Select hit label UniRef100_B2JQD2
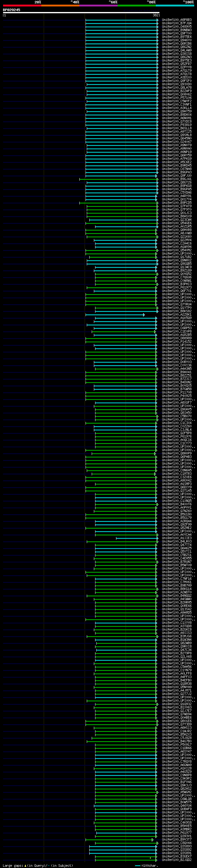197x868 pixels. point(177,860)
